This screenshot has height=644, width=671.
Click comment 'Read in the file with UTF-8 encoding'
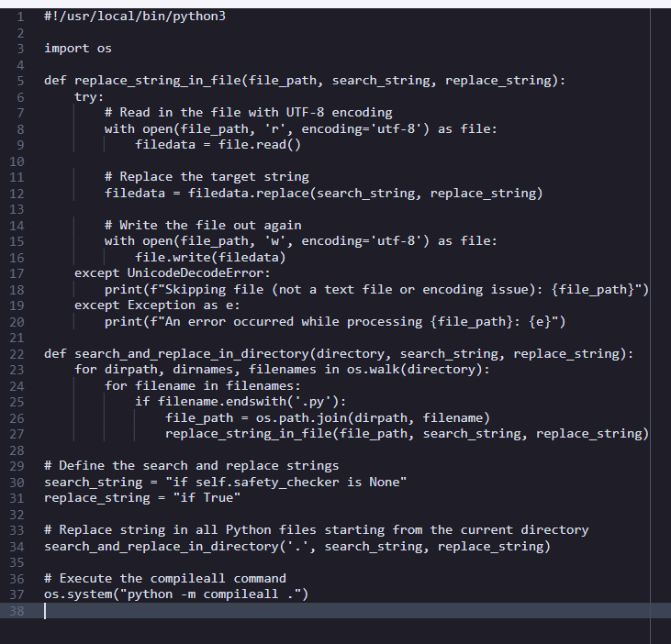pos(248,113)
